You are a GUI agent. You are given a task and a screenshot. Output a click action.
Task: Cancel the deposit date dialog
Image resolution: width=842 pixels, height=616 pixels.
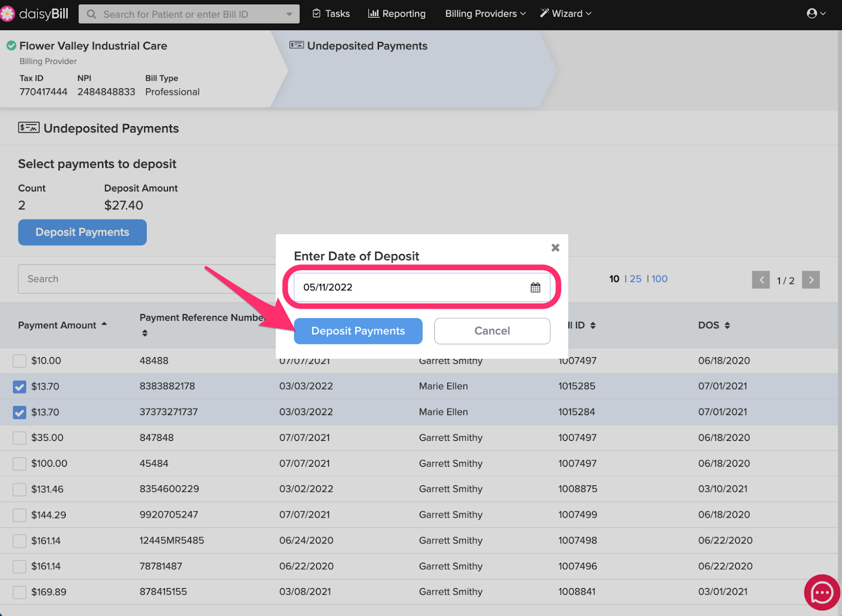click(492, 331)
